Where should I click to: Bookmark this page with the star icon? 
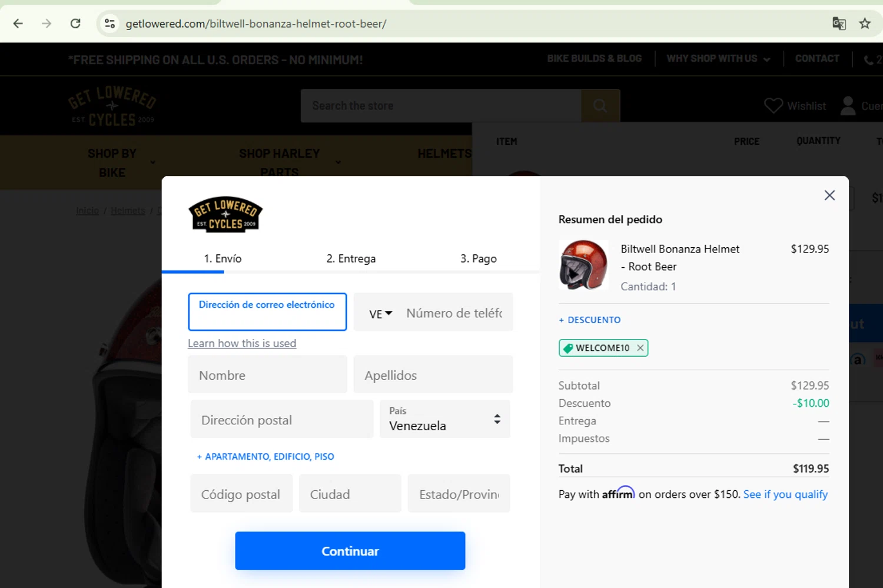coord(865,24)
